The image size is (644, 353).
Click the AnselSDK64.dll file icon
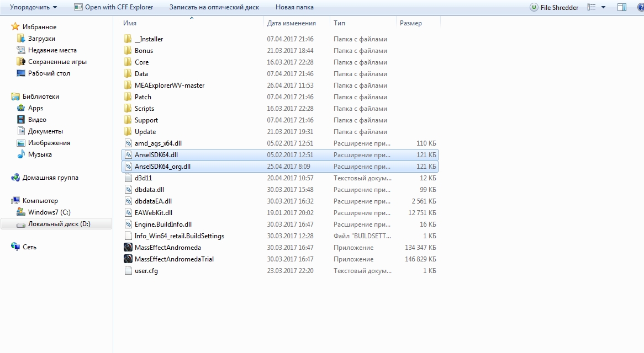click(x=128, y=155)
